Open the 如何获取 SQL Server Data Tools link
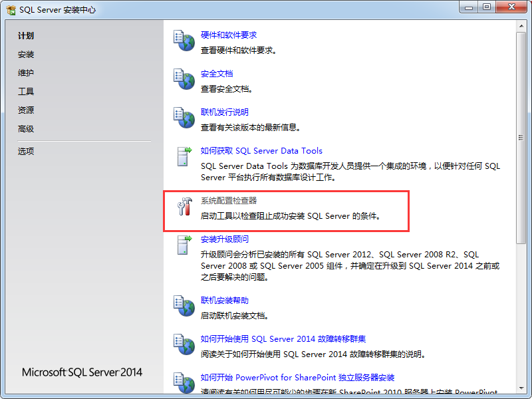The height and width of the screenshot is (399, 532). click(x=261, y=151)
